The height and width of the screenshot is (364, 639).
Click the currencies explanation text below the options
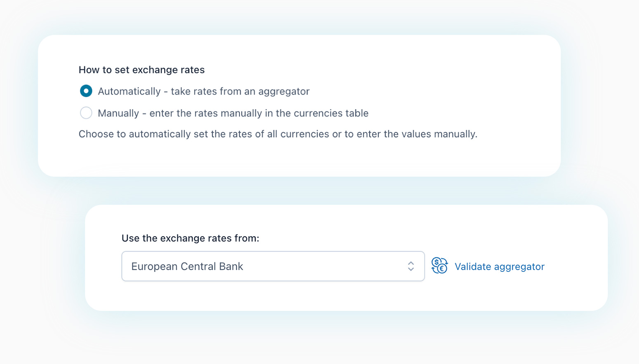[x=278, y=134]
